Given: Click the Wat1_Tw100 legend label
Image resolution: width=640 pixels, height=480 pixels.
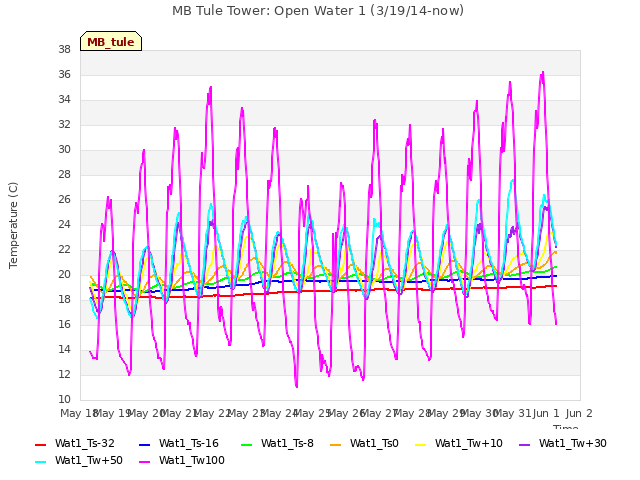Looking at the screenshot, I should [192, 461].
